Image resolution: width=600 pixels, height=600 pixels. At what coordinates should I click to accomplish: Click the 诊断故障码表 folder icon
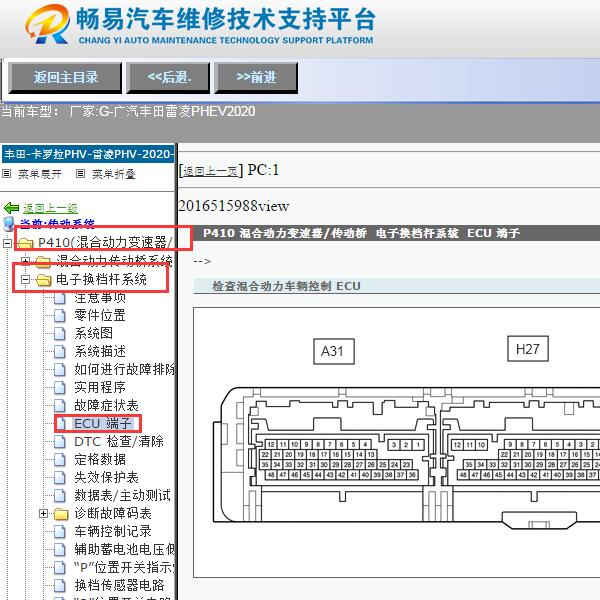coord(61,514)
